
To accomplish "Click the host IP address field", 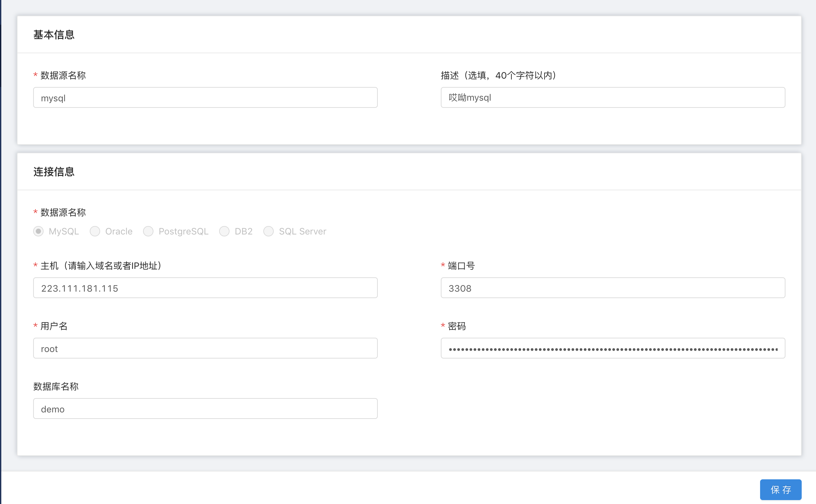I will [205, 288].
